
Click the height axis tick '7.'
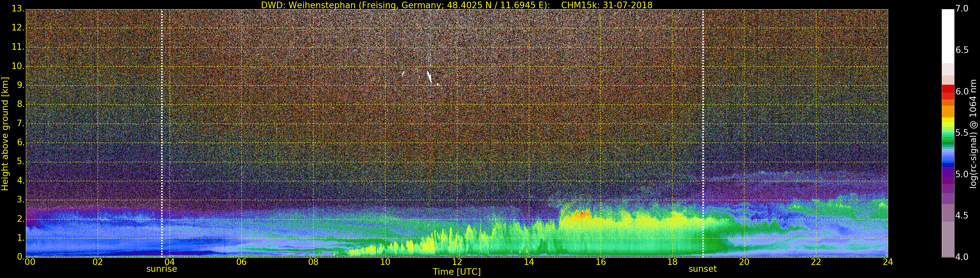pyautogui.click(x=21, y=123)
